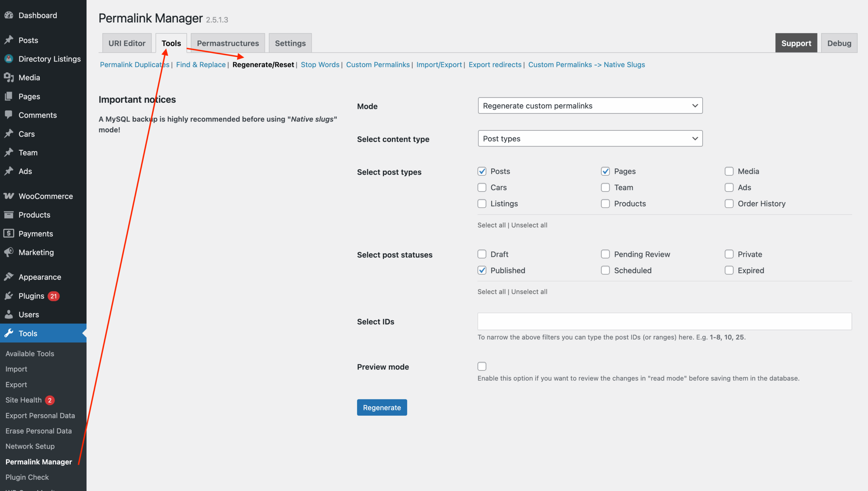Click the Users person icon
This screenshot has width=868, height=491.
pos(9,315)
